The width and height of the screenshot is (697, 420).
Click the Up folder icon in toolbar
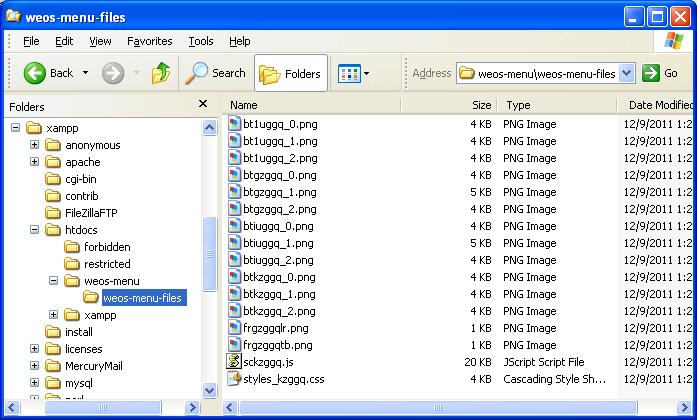pyautogui.click(x=160, y=73)
